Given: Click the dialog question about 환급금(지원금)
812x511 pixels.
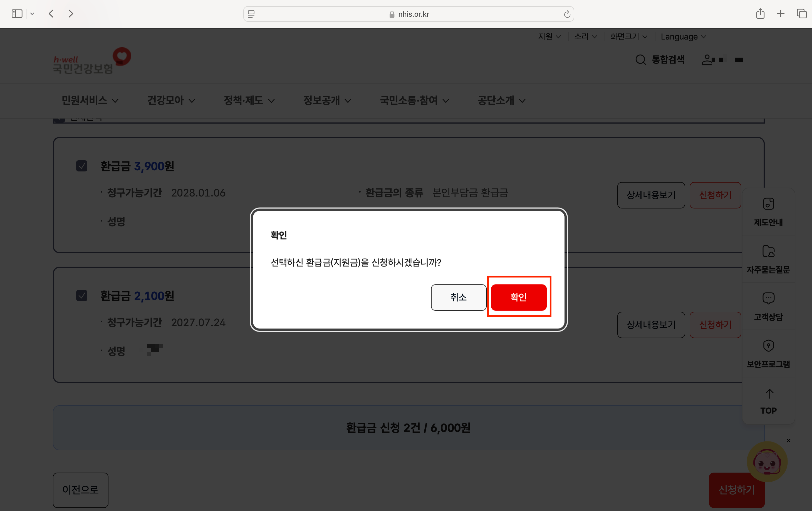Looking at the screenshot, I should click(x=356, y=262).
